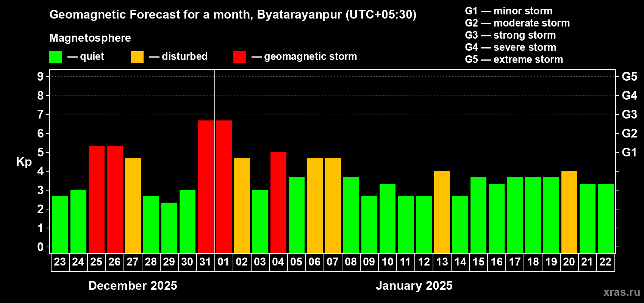
Task: Click the 'G2 — moderate storm' legend line
Action: (517, 23)
